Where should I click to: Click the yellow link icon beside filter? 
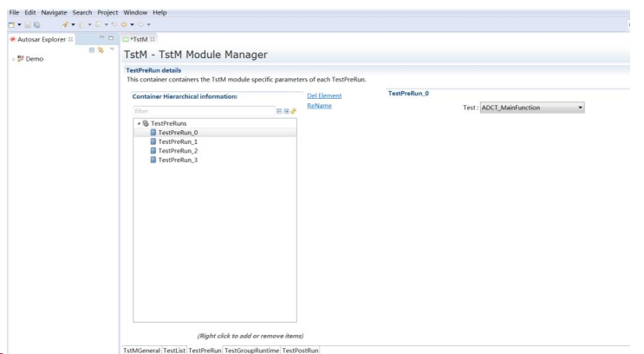293,111
